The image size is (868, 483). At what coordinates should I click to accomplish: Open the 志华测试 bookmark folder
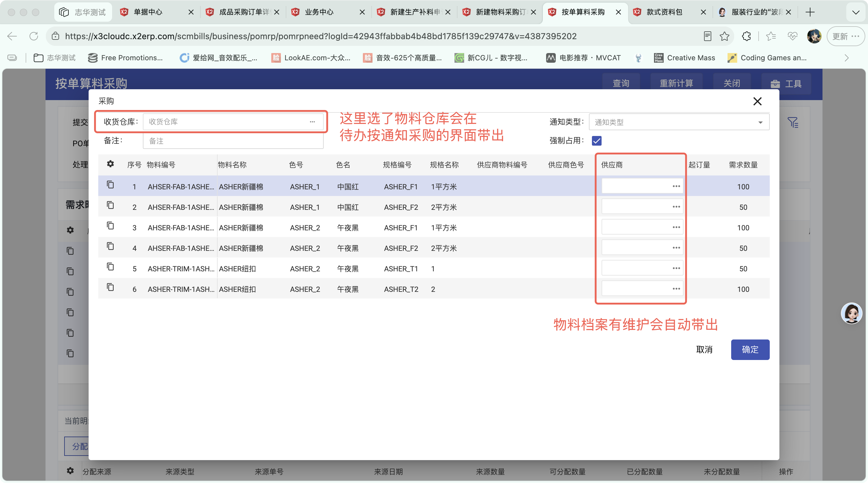point(55,58)
